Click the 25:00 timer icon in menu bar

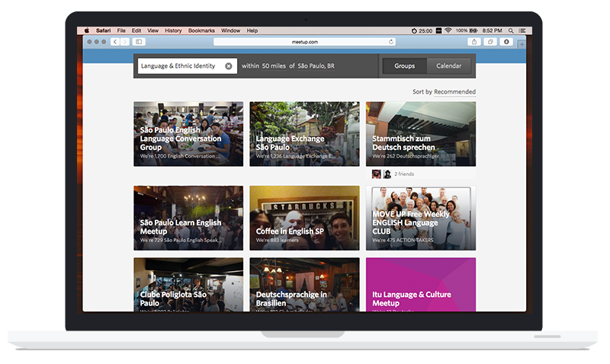pos(414,30)
